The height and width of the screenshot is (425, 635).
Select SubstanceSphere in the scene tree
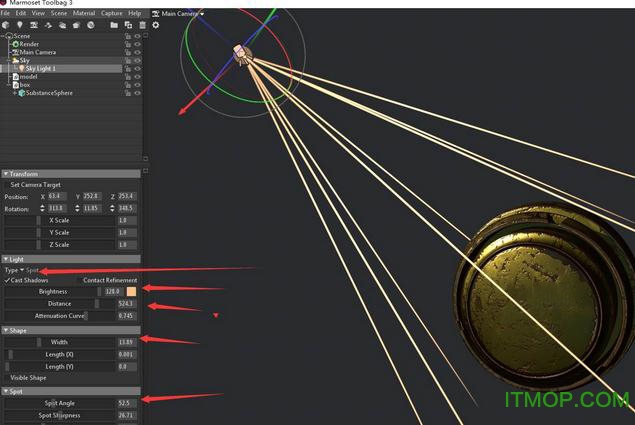(48, 93)
